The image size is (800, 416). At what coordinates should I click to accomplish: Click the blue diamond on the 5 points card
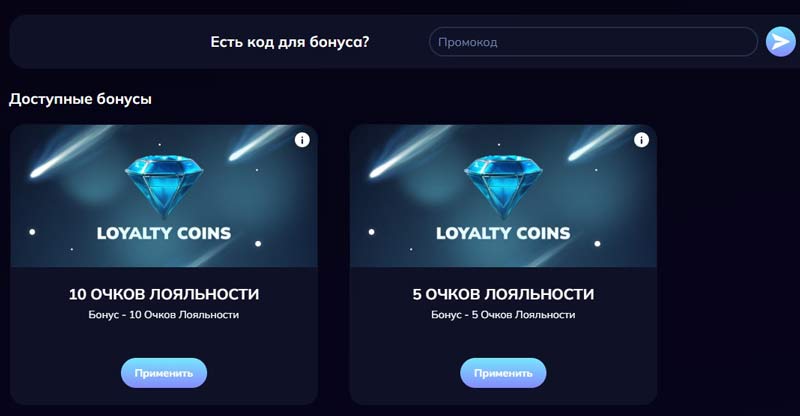point(502,183)
